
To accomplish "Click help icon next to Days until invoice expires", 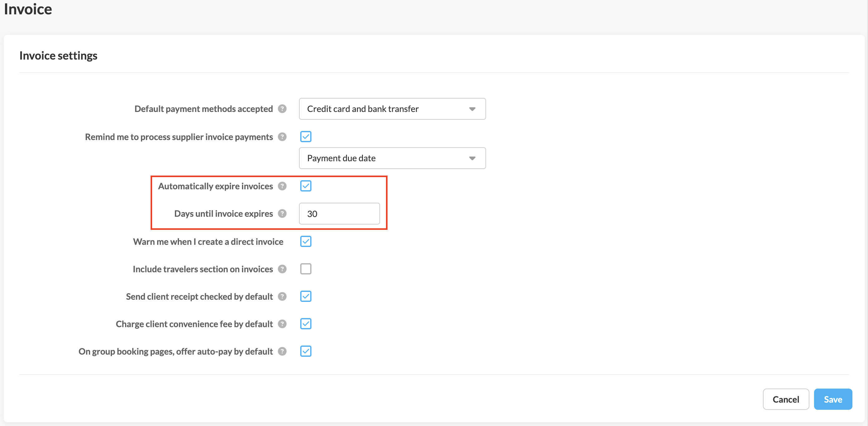I will pos(282,214).
